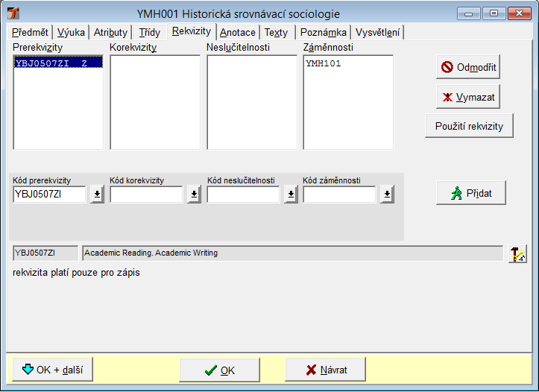Viewport: 539px width, 392px height.
Task: Click the application logo icon in title bar
Action: (x=13, y=13)
